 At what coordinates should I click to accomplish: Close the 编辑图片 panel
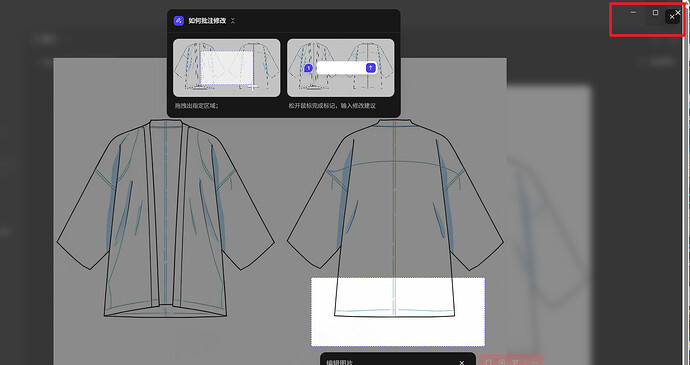tap(462, 362)
